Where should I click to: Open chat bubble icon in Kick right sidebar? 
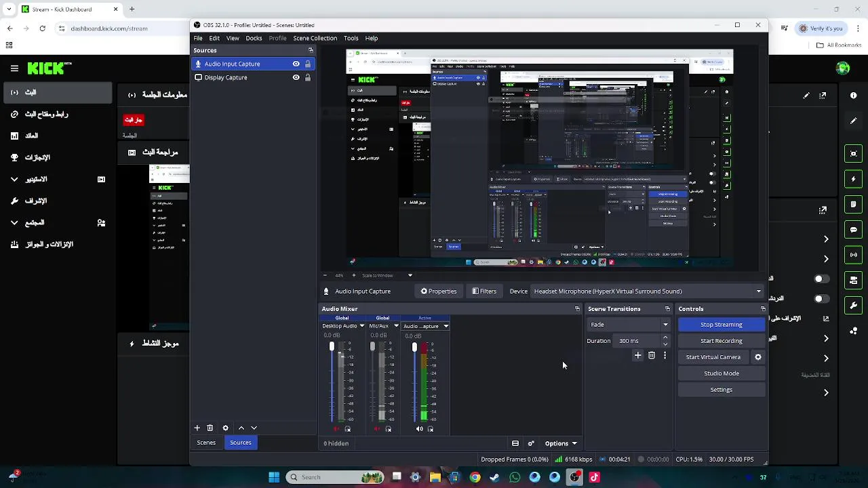click(853, 230)
